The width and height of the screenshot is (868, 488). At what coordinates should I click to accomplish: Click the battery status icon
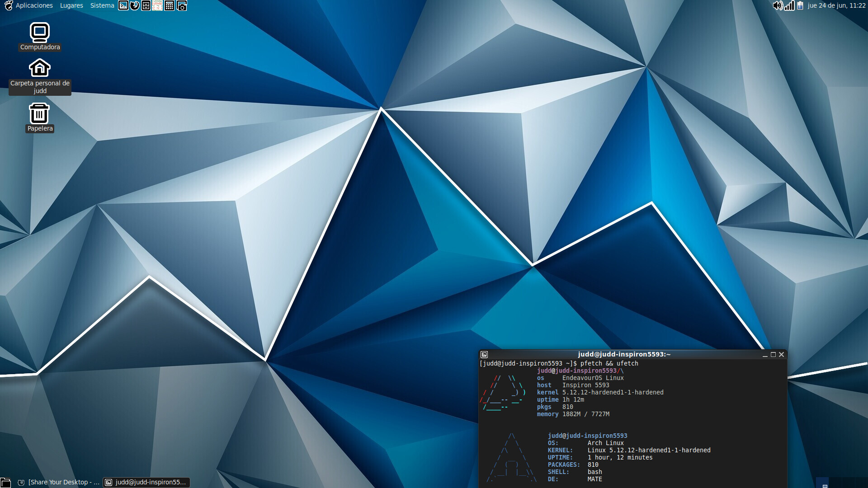pyautogui.click(x=800, y=5)
